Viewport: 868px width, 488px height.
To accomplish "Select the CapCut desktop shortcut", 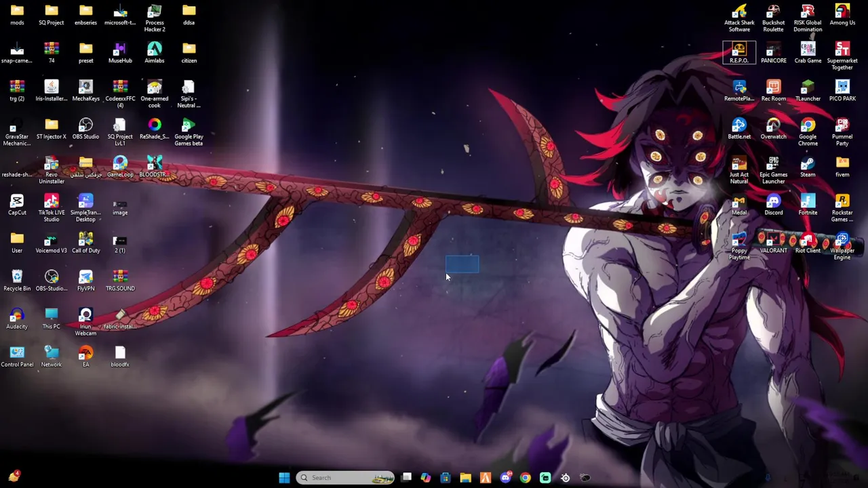I will pyautogui.click(x=17, y=204).
